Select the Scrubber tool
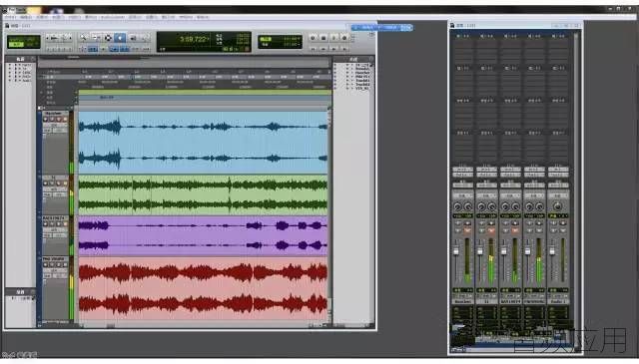 (133, 38)
